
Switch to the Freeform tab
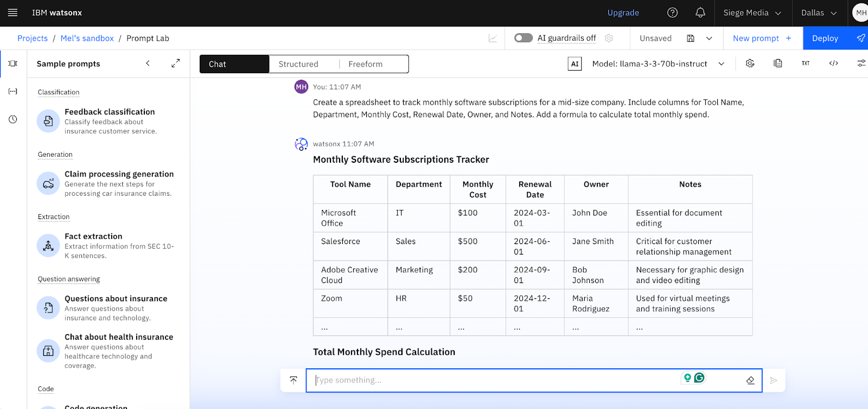pos(366,64)
